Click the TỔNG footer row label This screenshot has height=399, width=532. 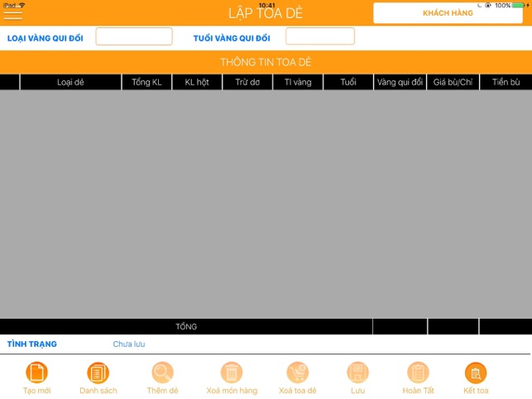(x=186, y=326)
